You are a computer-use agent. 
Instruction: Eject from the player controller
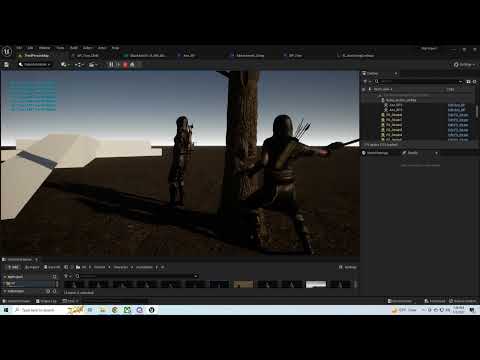click(132, 65)
